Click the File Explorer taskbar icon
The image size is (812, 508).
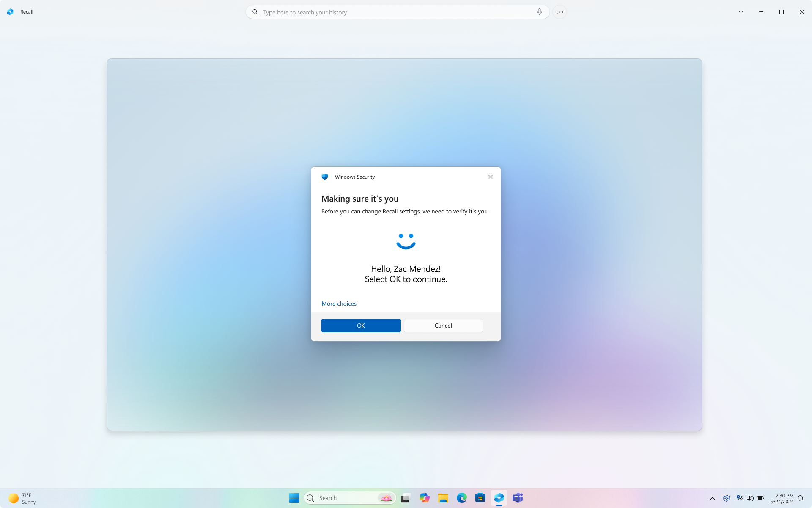coord(442,497)
